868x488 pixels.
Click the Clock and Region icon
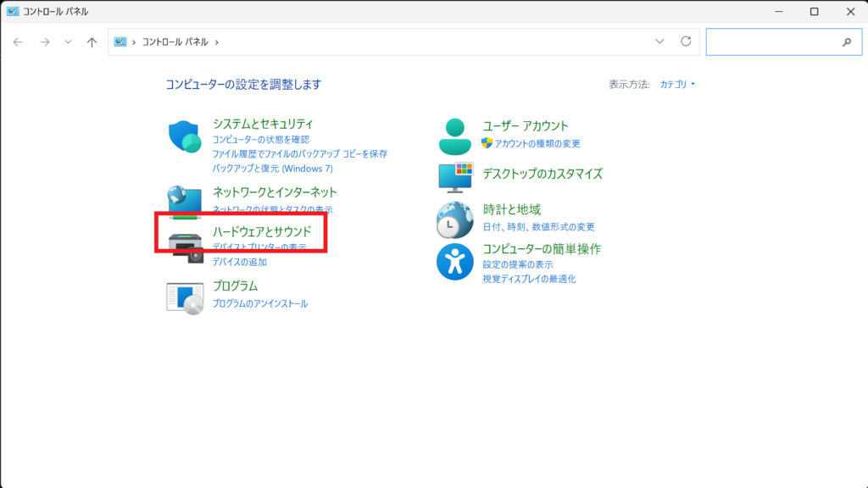[x=455, y=219]
